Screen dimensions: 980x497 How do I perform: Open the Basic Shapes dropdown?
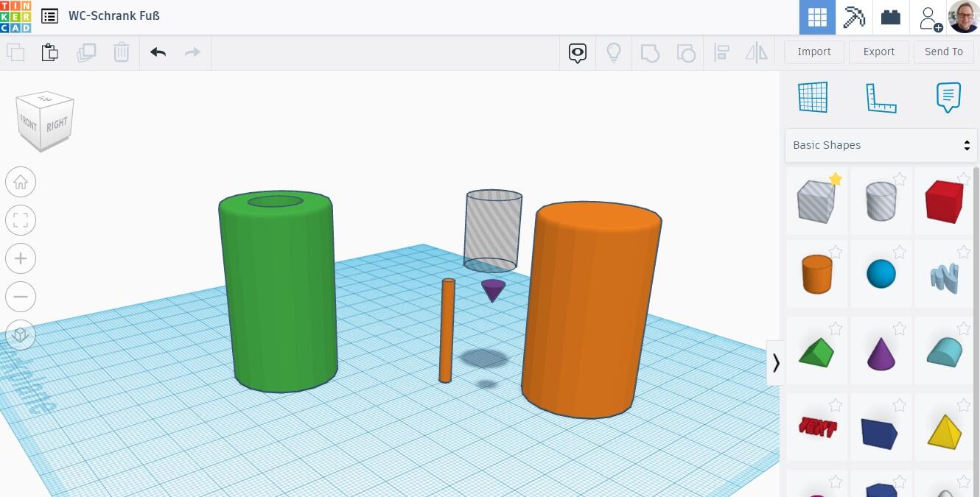click(x=881, y=145)
